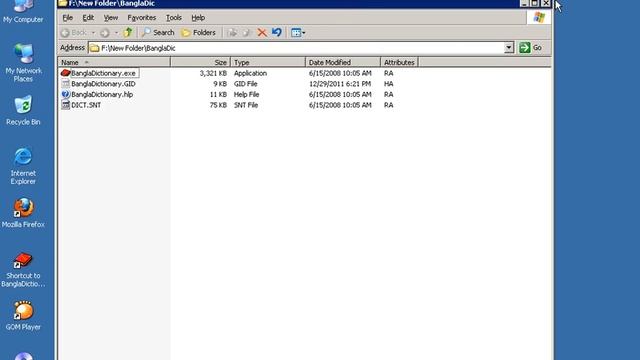
Task: Launch GOM Player desktop shortcut
Action: pos(23,316)
